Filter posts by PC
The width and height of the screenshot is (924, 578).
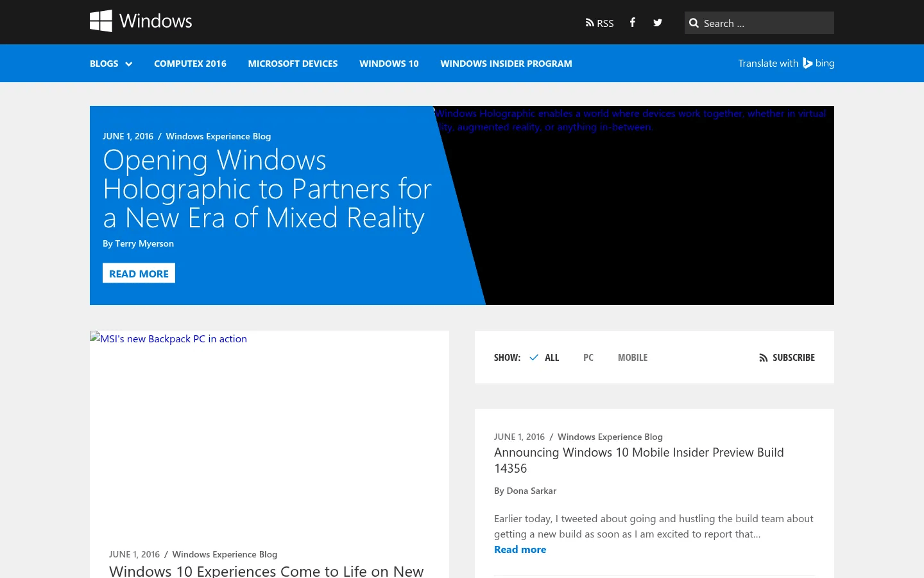tap(588, 358)
